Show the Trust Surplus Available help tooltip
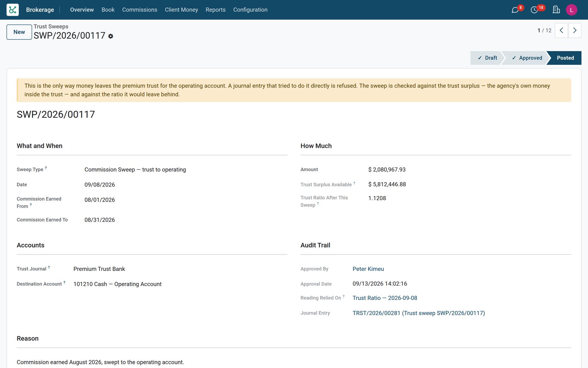This screenshot has height=368, width=588. (x=354, y=183)
